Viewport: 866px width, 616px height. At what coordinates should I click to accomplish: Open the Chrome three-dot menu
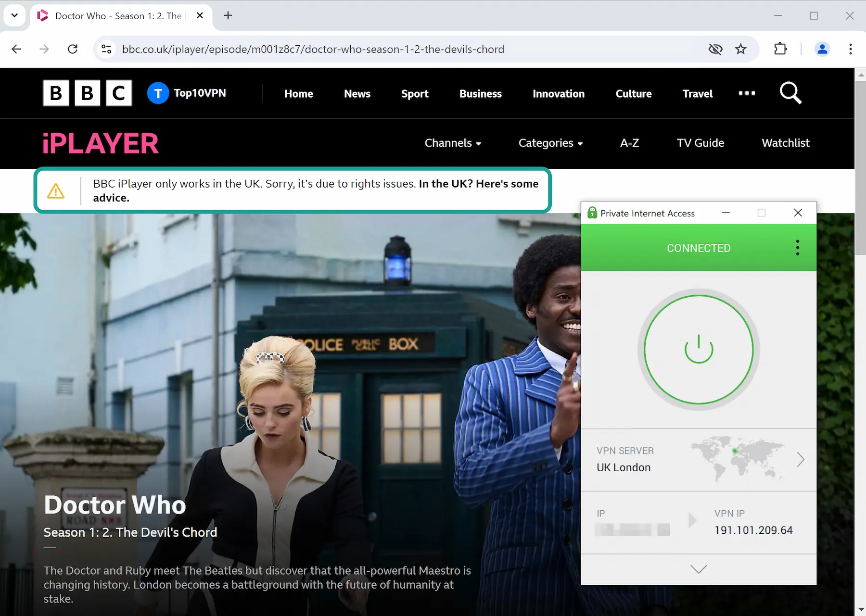point(850,49)
